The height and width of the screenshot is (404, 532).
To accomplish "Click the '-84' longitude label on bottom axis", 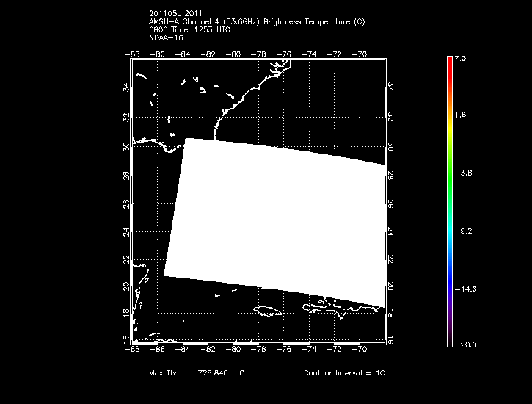I will click(183, 349).
